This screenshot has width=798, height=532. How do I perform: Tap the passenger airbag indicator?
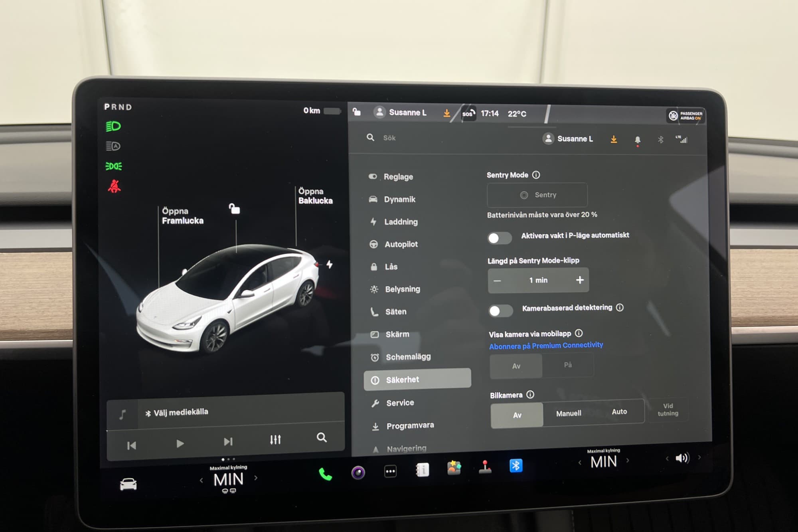click(685, 116)
